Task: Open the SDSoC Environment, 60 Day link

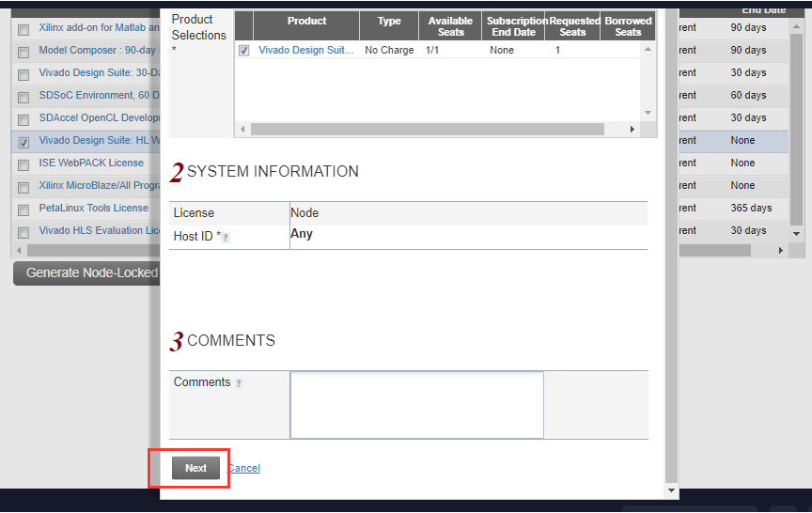Action: click(99, 95)
